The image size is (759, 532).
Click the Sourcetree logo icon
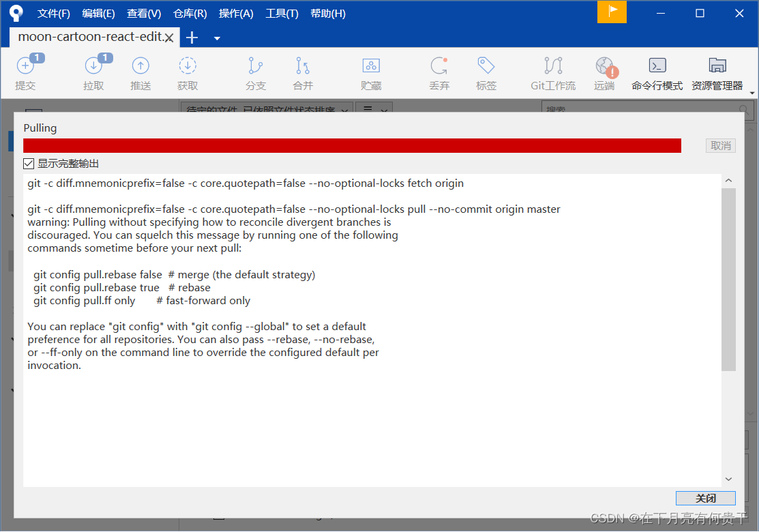click(16, 13)
